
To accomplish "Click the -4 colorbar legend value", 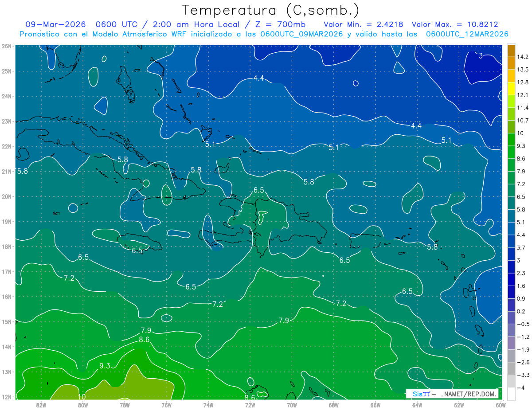I will coord(521,388).
